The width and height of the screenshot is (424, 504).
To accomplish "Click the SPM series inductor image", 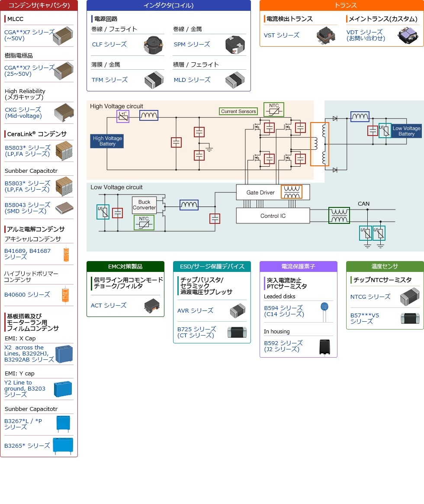I will pos(235,45).
